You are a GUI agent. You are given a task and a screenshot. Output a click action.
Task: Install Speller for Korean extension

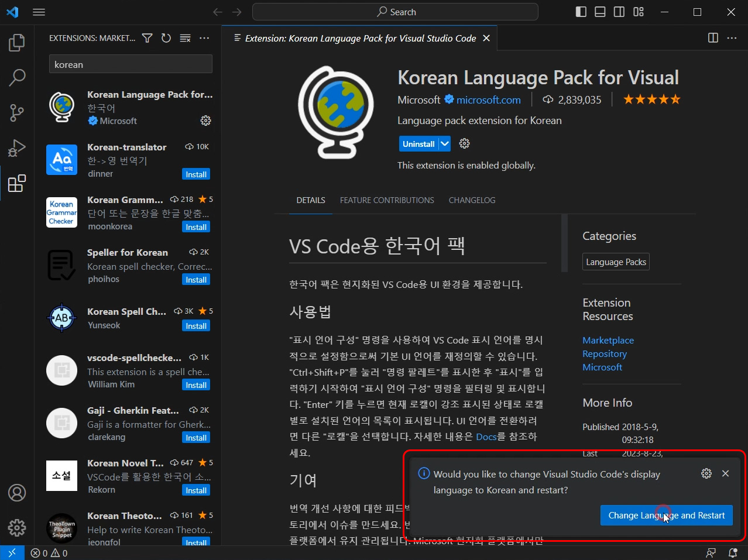(196, 280)
